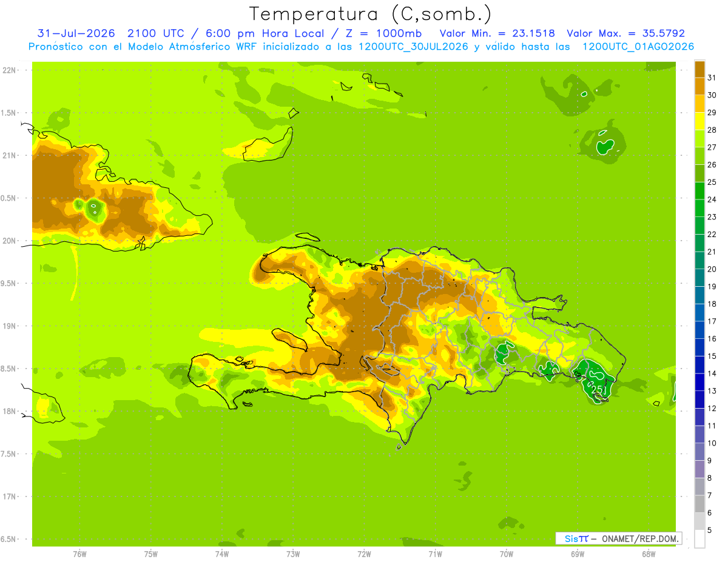Click the "Valor Min. = 23.1518" text
Image resolution: width=728 pixels, height=562 pixels.
[496, 33]
